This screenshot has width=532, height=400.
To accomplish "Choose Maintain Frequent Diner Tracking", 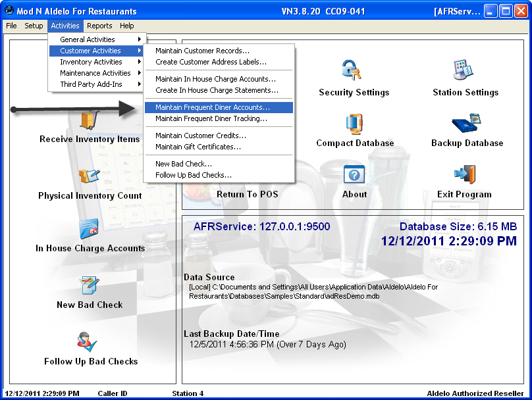I will pyautogui.click(x=219, y=118).
